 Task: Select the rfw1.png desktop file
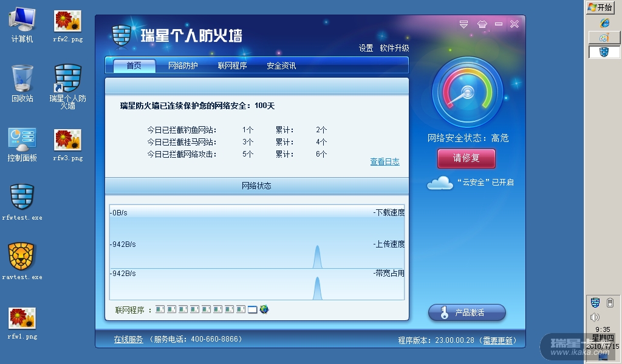[x=22, y=323]
